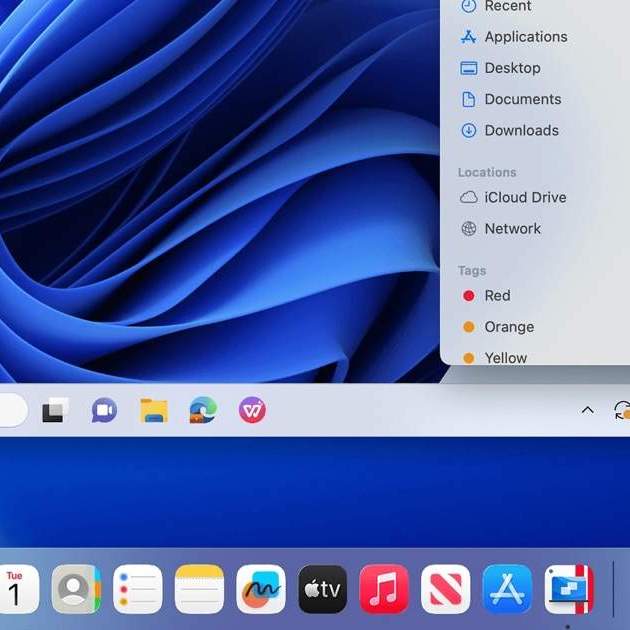Open Reminders app in the Dock
The image size is (630, 630).
point(138,589)
